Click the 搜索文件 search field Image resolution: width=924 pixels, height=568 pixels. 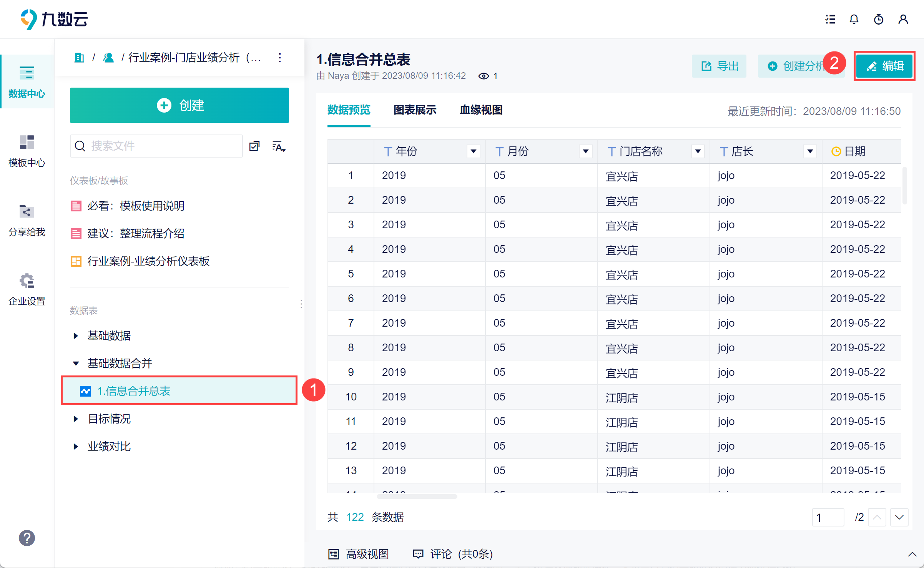156,146
